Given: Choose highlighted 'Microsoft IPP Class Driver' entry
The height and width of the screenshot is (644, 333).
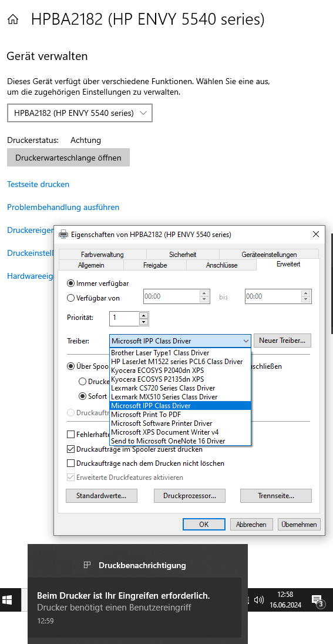Looking at the screenshot, I should tap(180, 405).
